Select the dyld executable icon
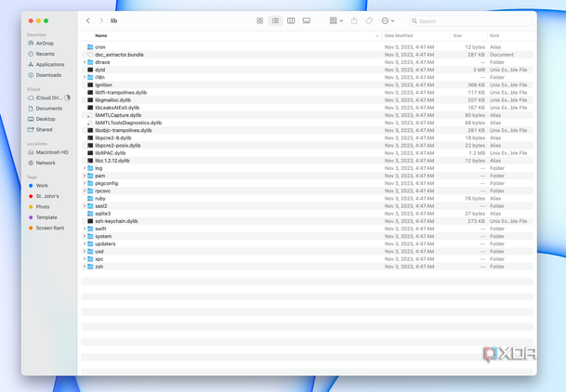The width and height of the screenshot is (566, 392). pos(90,70)
